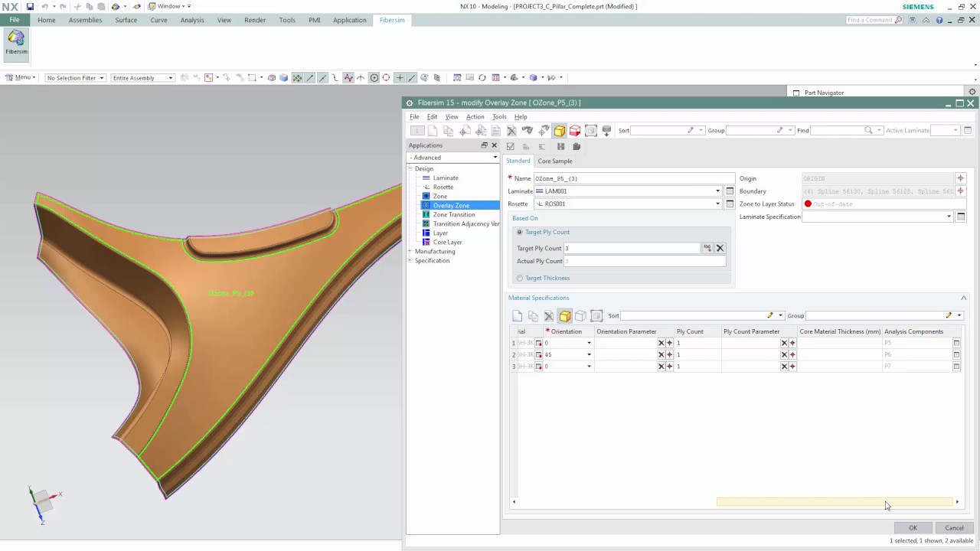Click the Cancel button
Image resolution: width=980 pixels, height=551 pixels.
tap(954, 527)
